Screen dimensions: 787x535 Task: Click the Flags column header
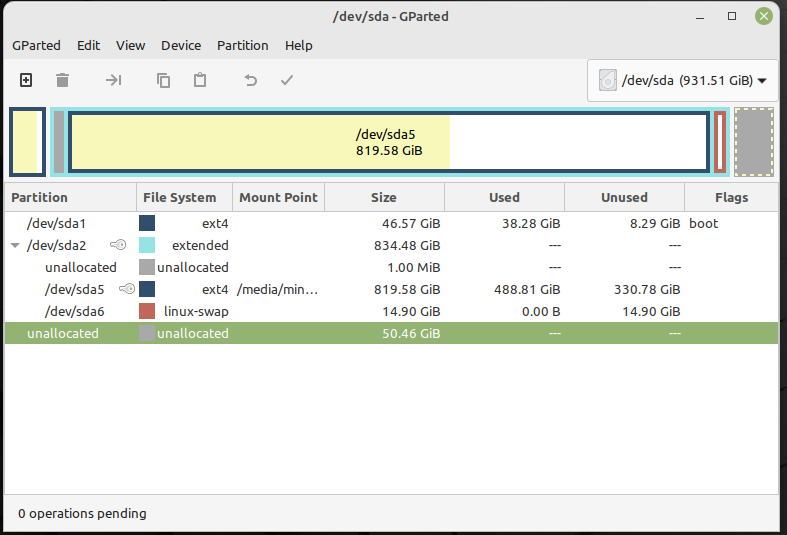point(731,197)
